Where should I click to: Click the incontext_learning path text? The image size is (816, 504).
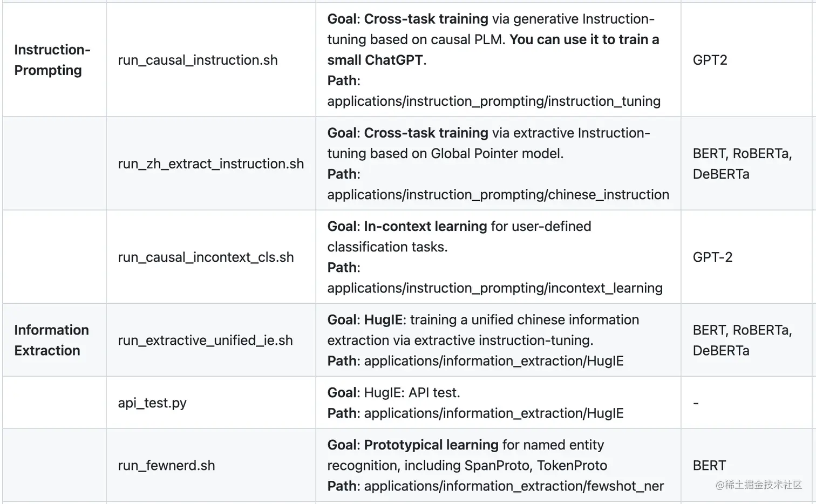(x=494, y=288)
